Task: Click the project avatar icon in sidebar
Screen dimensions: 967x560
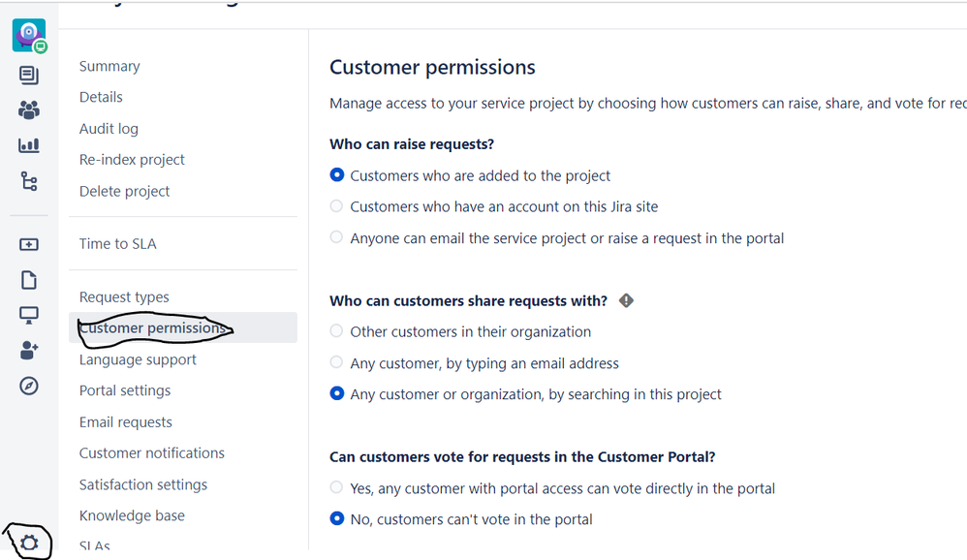Action: click(28, 36)
